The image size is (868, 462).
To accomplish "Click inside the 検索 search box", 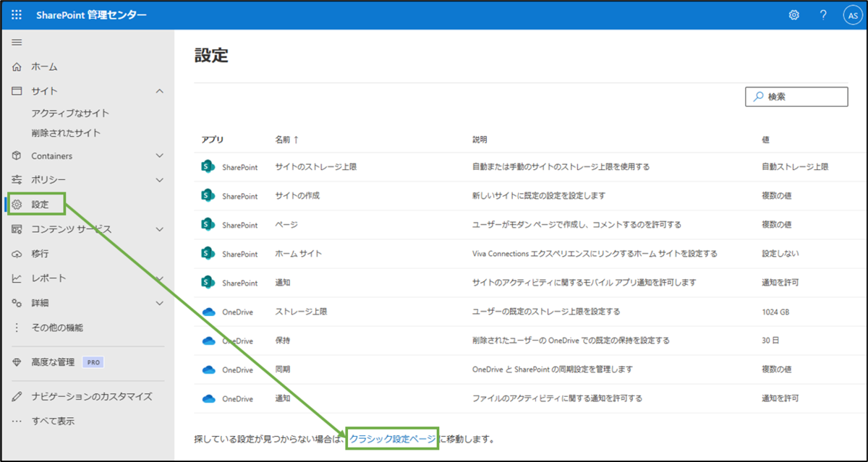I will (x=796, y=96).
